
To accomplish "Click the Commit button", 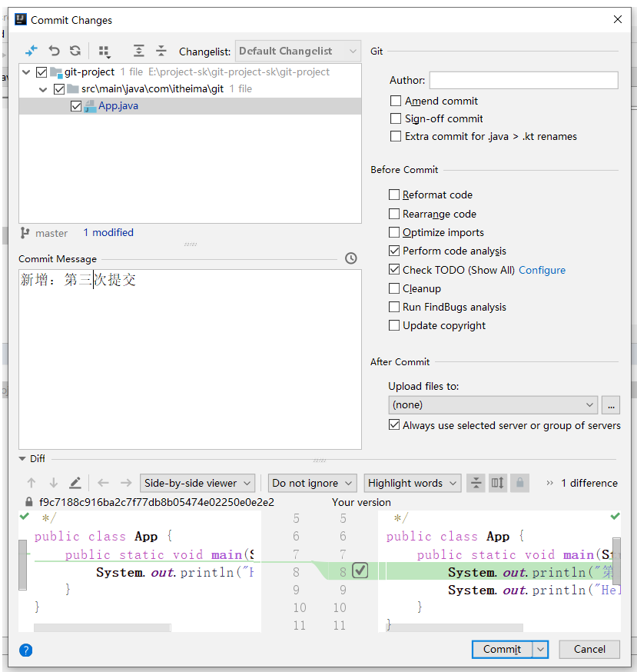I will 503,649.
